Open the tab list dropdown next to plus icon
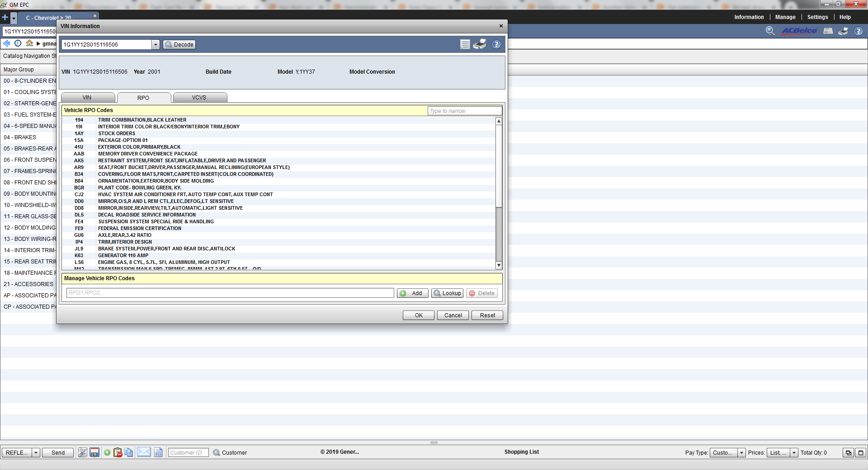This screenshot has width=868, height=470. pyautogui.click(x=14, y=18)
